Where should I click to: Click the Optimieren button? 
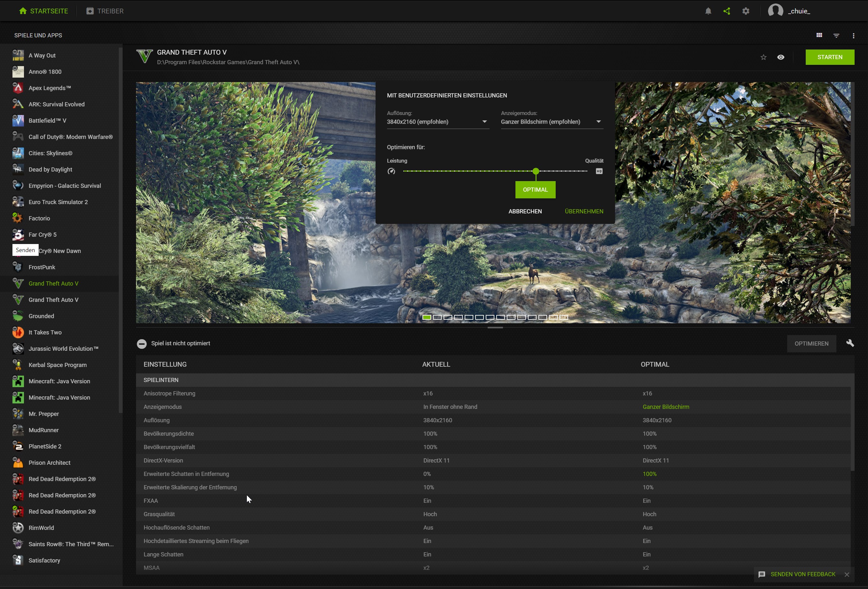811,344
